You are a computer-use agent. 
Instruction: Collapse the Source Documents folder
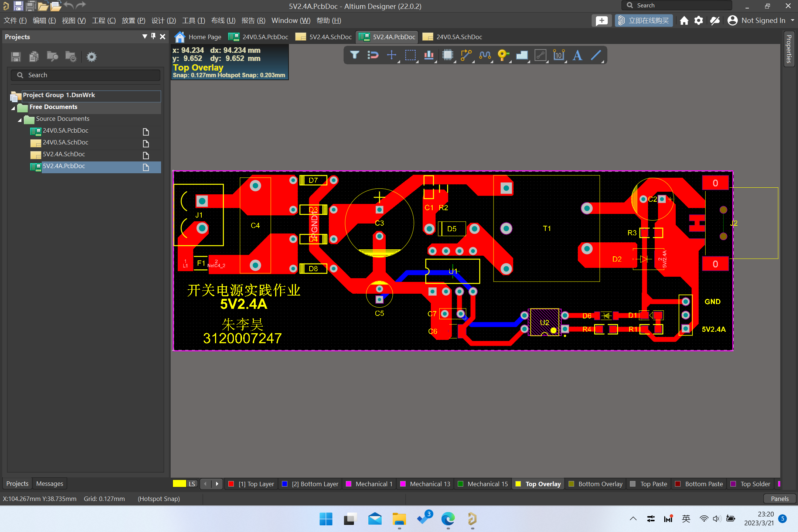click(x=20, y=119)
